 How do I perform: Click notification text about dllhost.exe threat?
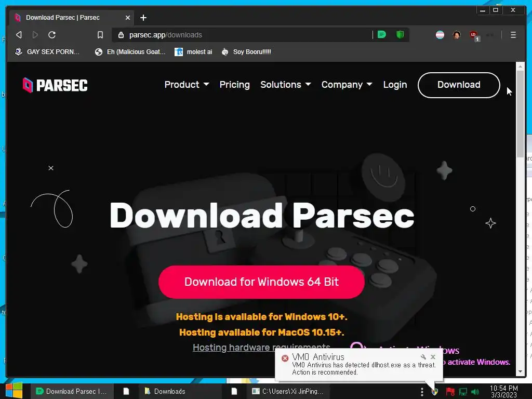click(364, 368)
